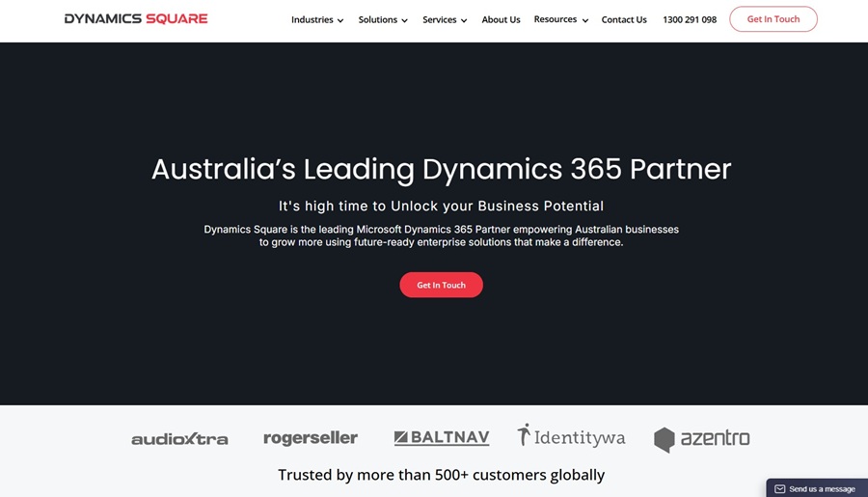Viewport: 868px width, 497px height.
Task: Expand the Resources menu chevron
Action: [x=585, y=20]
